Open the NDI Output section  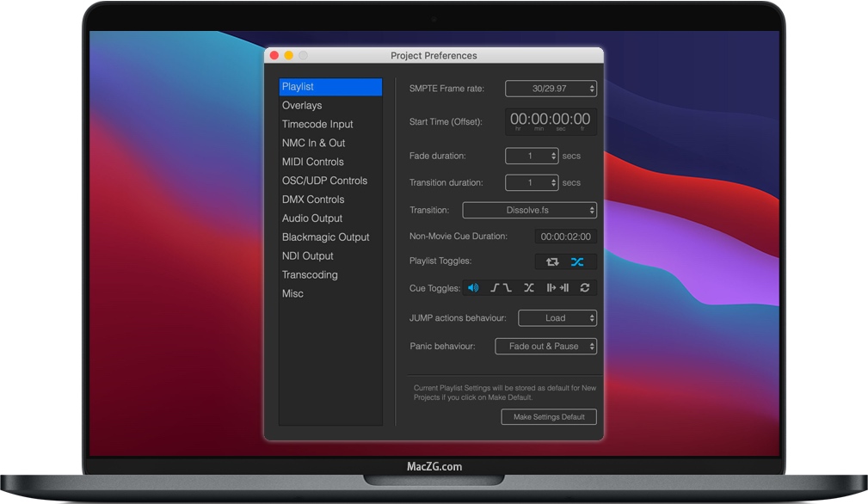click(307, 256)
